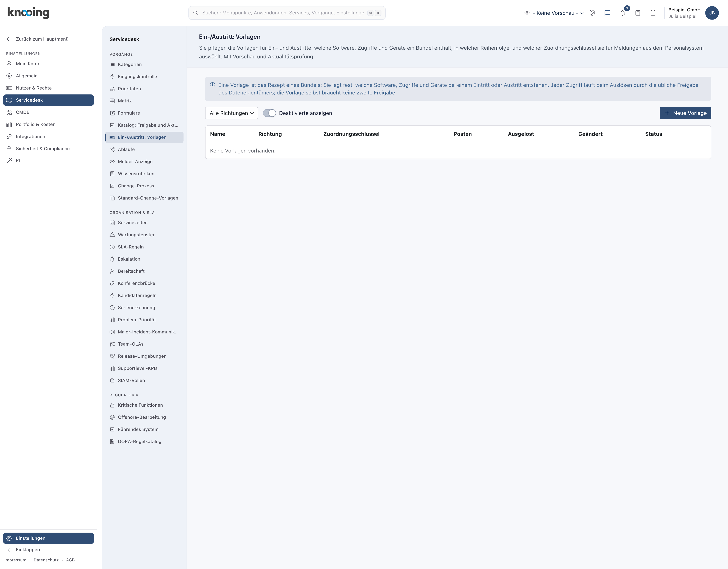The width and height of the screenshot is (728, 569).
Task: Open the DORA-Regelkatalog entry
Action: coord(144,442)
